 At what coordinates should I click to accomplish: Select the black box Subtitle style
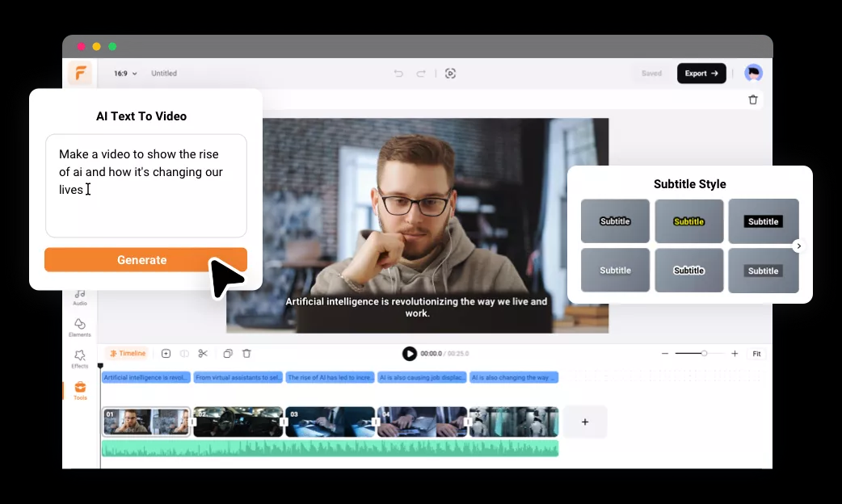(763, 221)
